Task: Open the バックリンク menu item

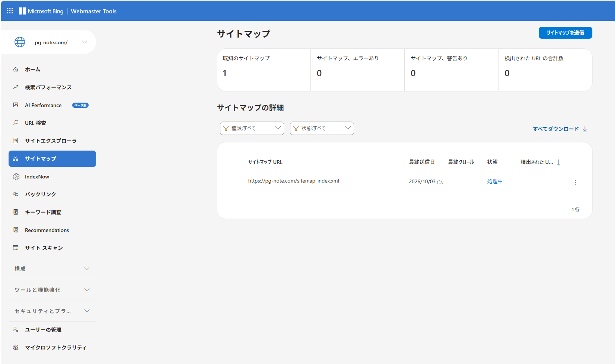Action: point(52,194)
